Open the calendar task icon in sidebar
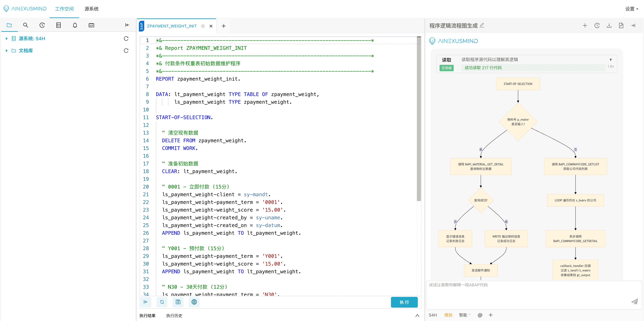 coord(91,25)
